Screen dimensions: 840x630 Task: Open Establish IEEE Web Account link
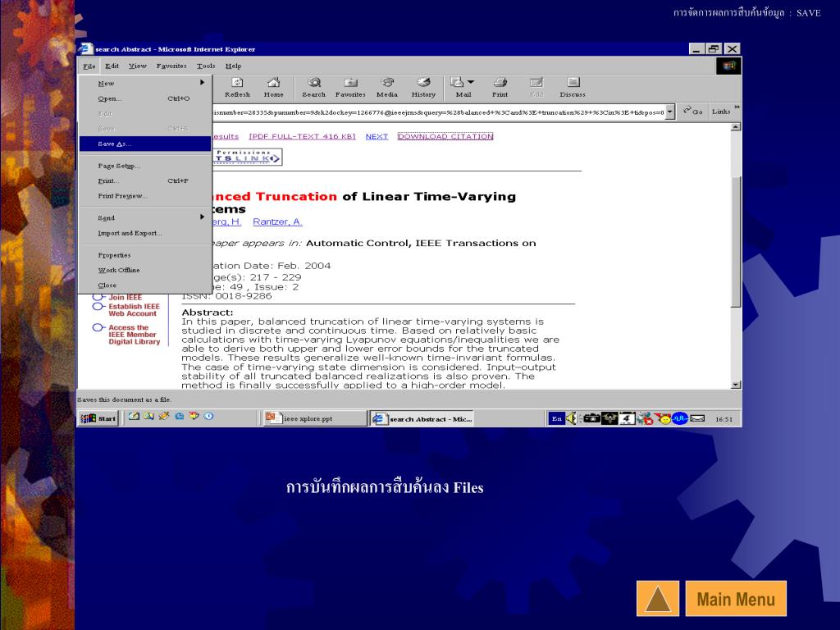coord(134,309)
